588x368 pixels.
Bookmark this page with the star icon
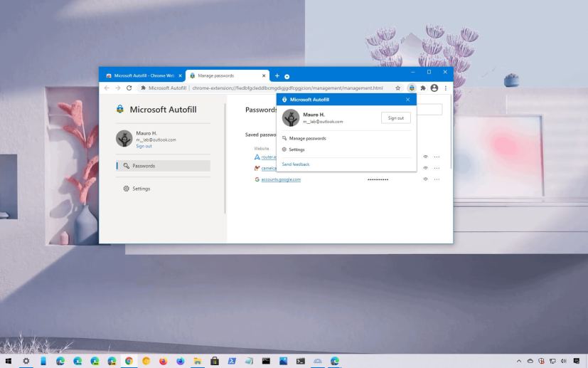[398, 88]
